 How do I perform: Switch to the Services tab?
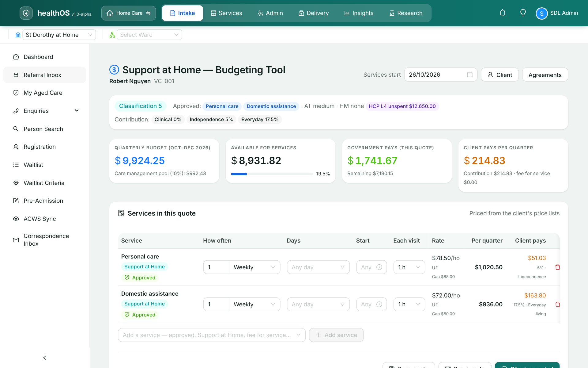pyautogui.click(x=226, y=13)
